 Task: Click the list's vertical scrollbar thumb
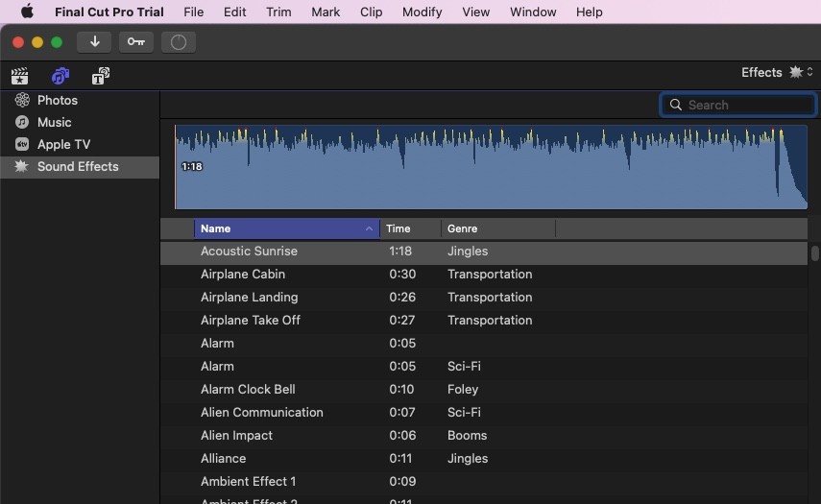(x=815, y=253)
